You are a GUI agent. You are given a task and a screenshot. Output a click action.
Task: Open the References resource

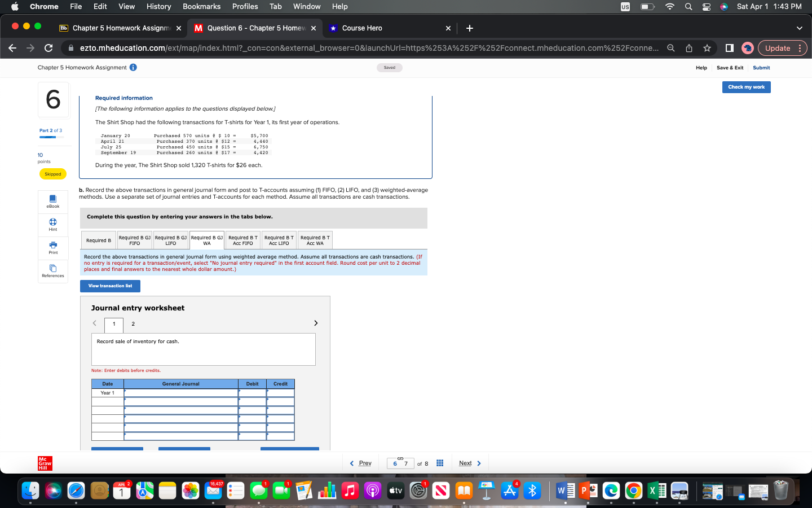click(53, 271)
